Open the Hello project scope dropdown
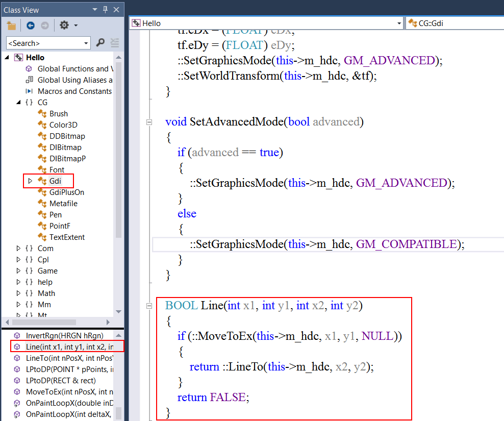This screenshot has height=421, width=504. coord(399,23)
